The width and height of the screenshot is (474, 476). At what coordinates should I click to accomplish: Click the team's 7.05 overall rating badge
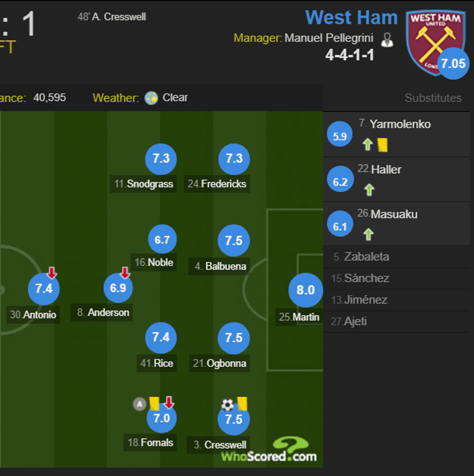(x=453, y=63)
